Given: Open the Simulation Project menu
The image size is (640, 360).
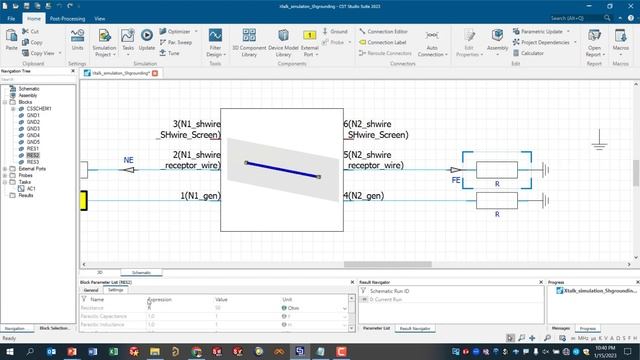Looking at the screenshot, I should click(104, 43).
